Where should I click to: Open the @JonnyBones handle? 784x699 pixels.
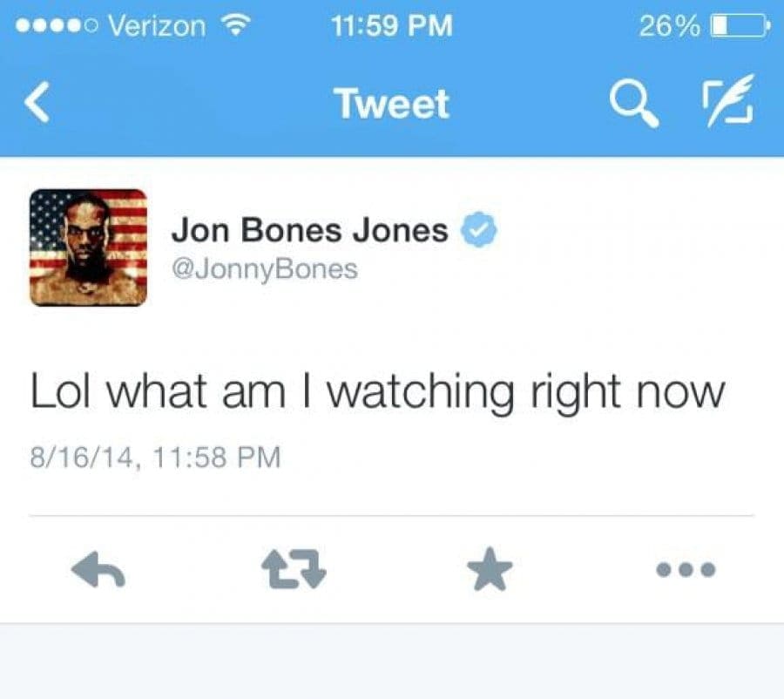[x=265, y=269]
